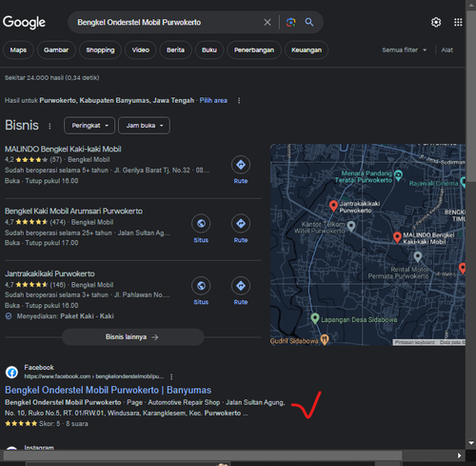Viewport: 476px width, 466px height.
Task: Open the settings gear icon
Action: pyautogui.click(x=436, y=22)
